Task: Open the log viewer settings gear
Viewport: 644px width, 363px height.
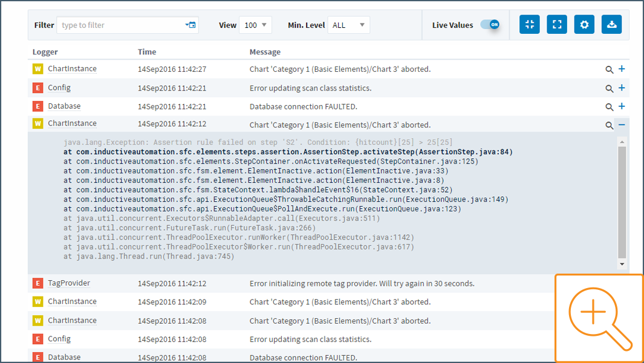Action: 584,24
